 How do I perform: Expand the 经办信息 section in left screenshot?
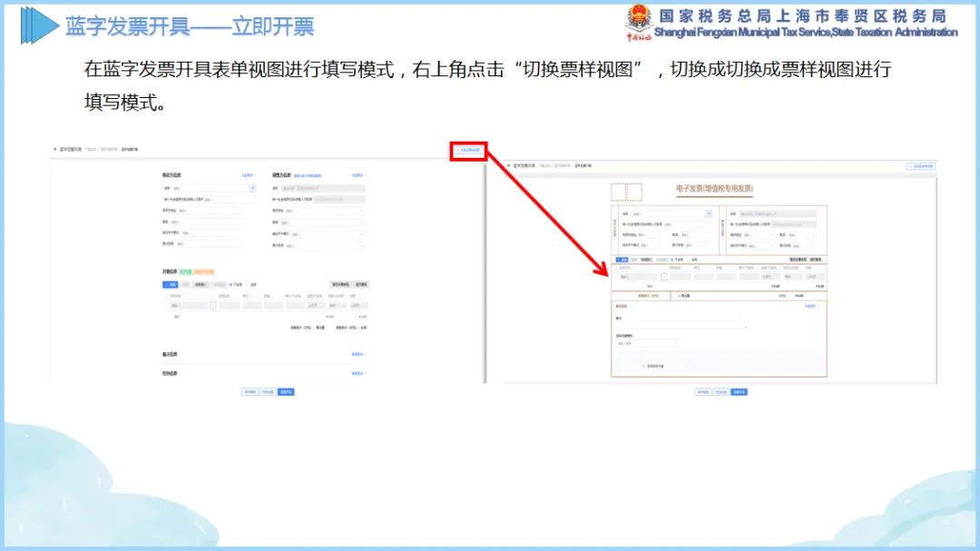(358, 373)
